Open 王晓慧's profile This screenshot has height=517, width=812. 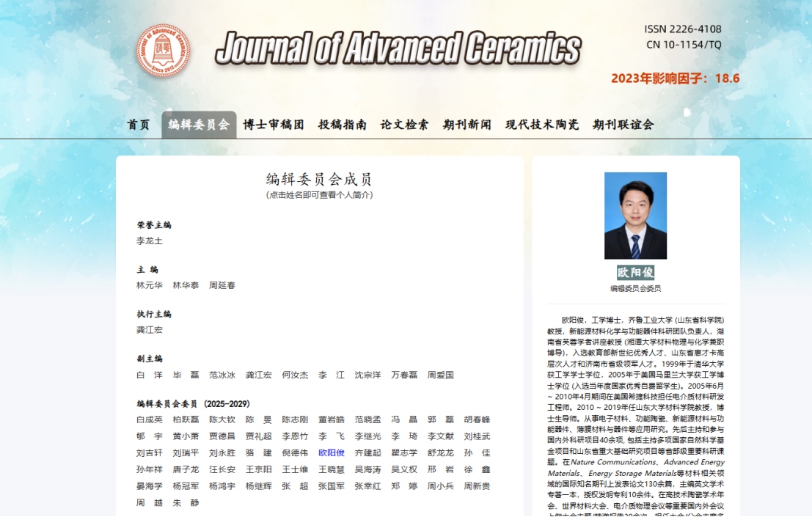point(332,469)
